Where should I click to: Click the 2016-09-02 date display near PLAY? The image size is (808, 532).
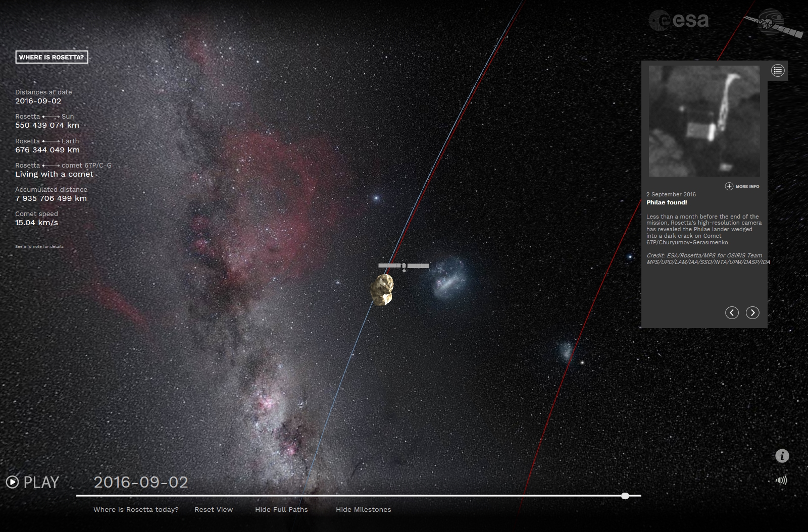tap(141, 482)
